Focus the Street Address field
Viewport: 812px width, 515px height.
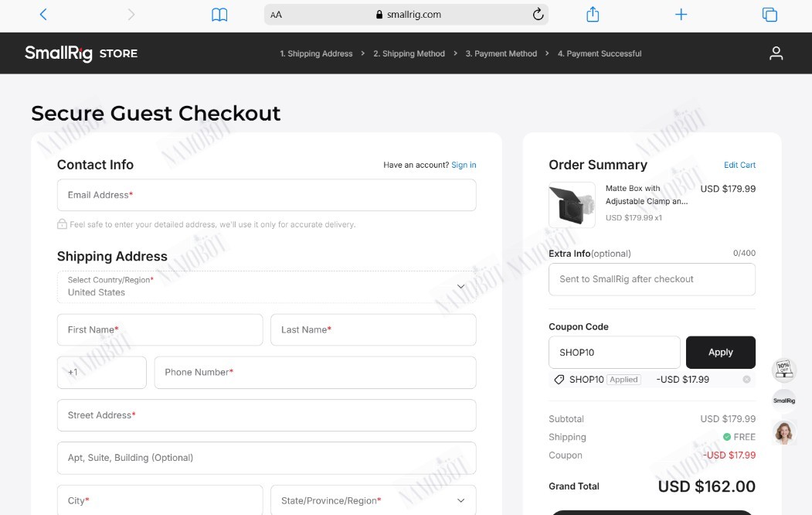point(267,415)
